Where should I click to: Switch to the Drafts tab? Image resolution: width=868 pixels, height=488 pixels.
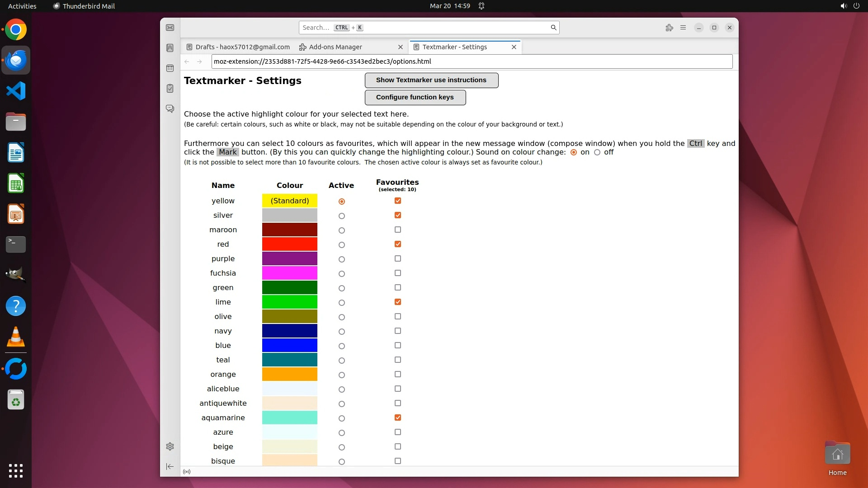pyautogui.click(x=242, y=47)
